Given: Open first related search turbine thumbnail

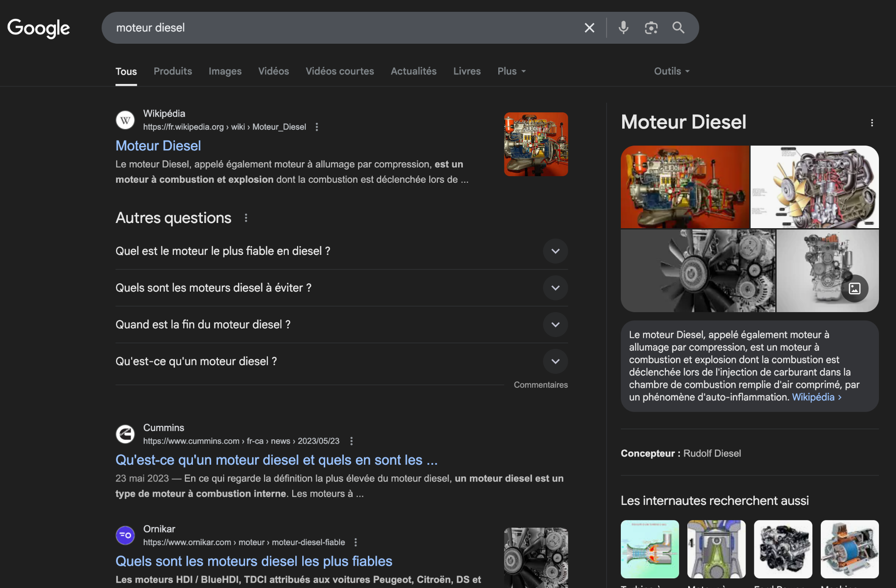Looking at the screenshot, I should tap(650, 549).
